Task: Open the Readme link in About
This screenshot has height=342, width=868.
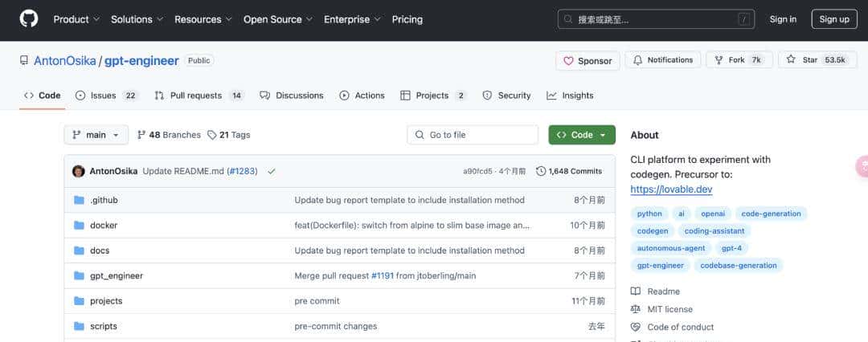Action: [x=656, y=291]
